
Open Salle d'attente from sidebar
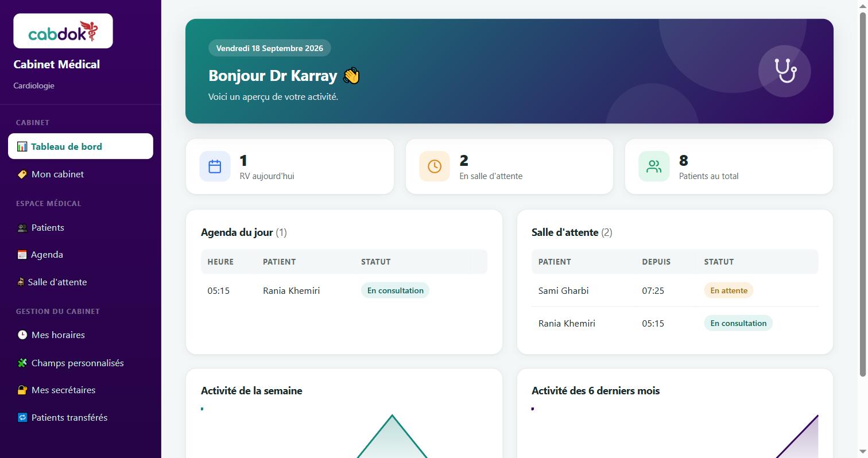pos(80,282)
